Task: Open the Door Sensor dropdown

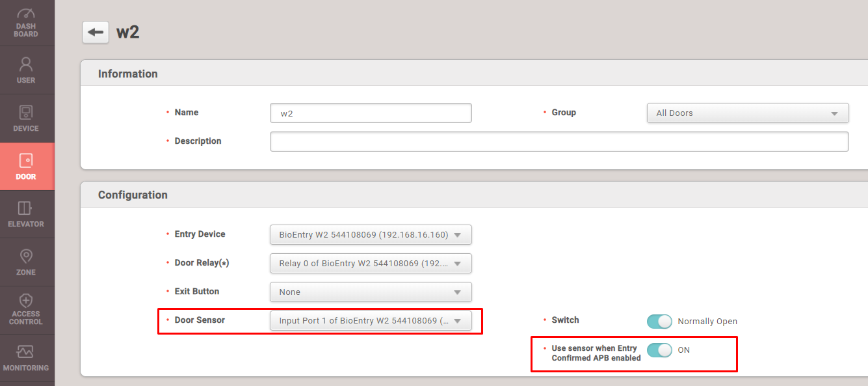Action: pos(371,321)
